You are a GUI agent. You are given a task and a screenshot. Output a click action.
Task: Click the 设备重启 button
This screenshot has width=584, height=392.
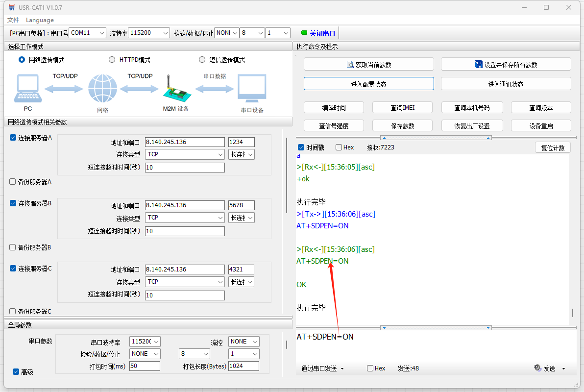541,126
